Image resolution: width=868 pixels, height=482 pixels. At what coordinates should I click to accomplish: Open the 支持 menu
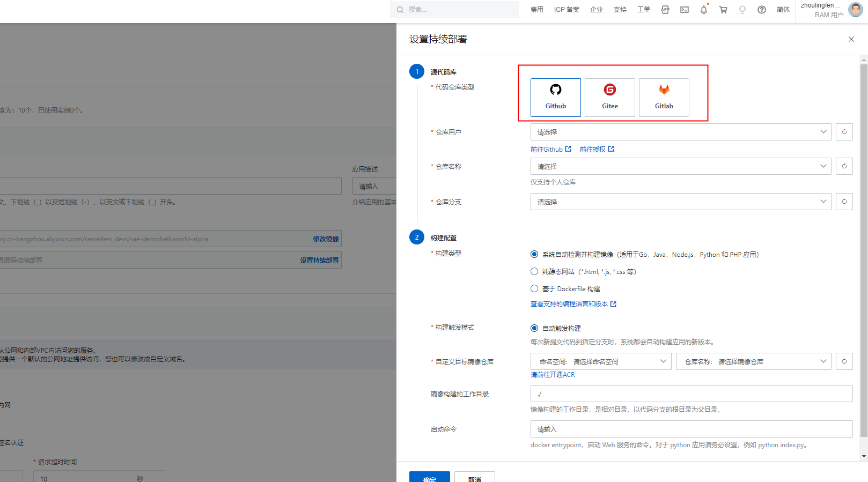pyautogui.click(x=620, y=10)
